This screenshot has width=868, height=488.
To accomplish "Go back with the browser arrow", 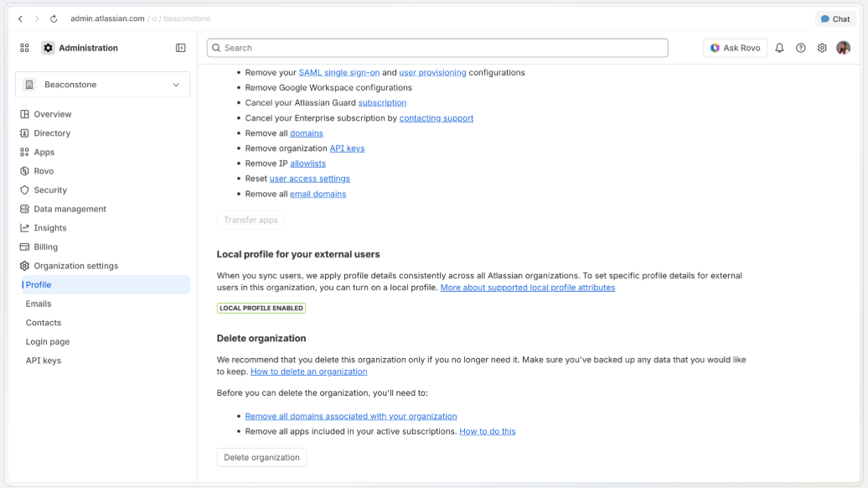I will coord(20,18).
